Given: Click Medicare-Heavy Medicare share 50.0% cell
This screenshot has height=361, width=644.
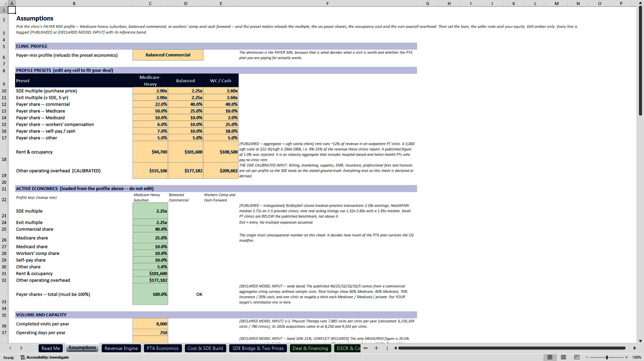Looking at the screenshot, I should click(150, 111).
